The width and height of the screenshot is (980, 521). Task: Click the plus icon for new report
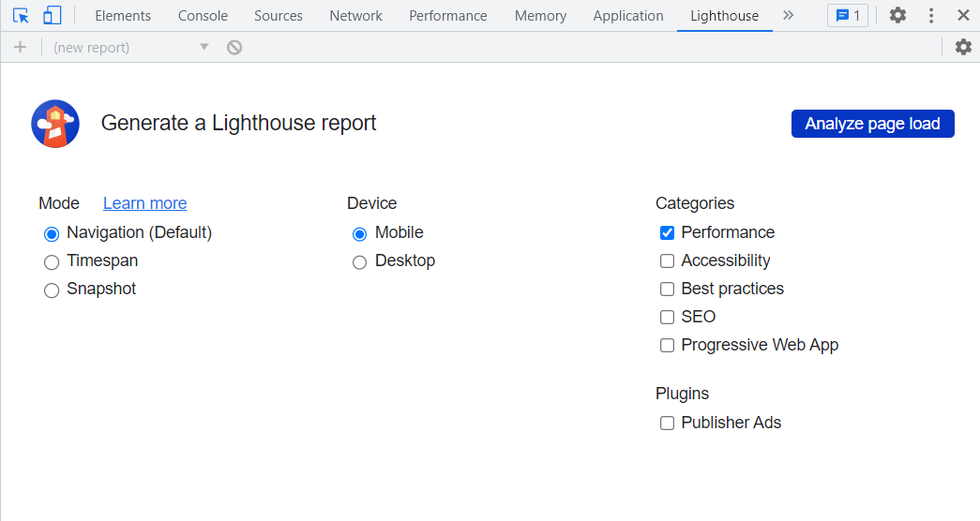20,47
